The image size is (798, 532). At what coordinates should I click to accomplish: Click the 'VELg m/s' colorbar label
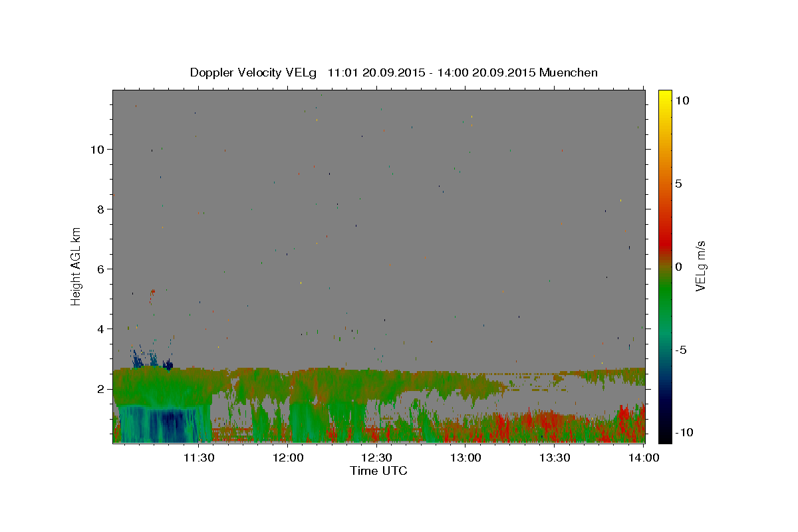pos(700,266)
